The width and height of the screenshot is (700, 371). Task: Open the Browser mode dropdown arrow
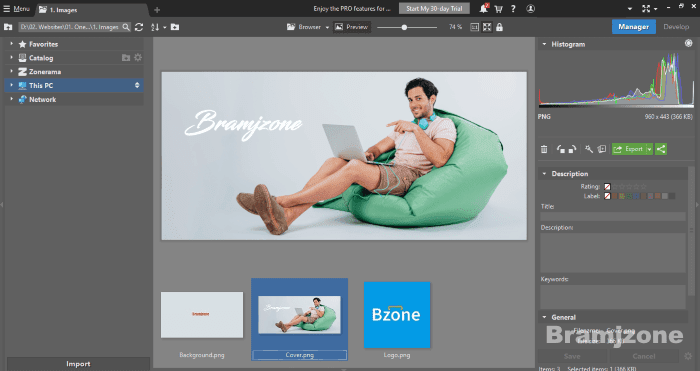coord(327,27)
